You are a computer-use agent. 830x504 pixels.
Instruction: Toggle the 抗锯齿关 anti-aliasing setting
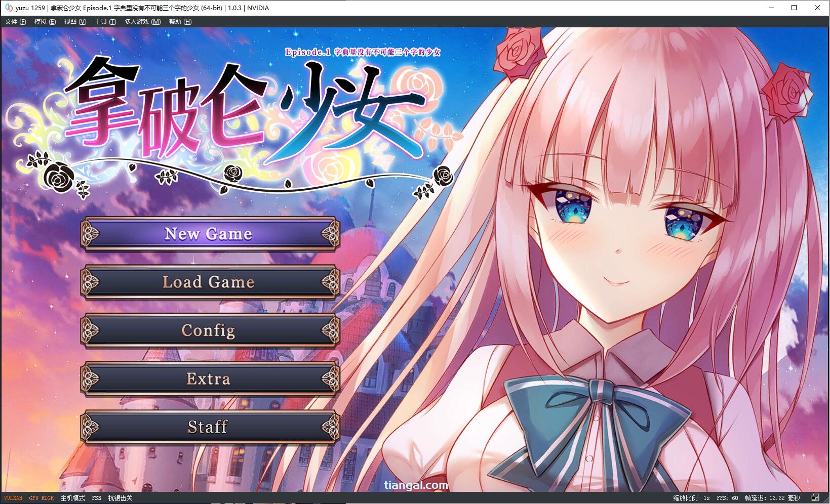point(120,498)
